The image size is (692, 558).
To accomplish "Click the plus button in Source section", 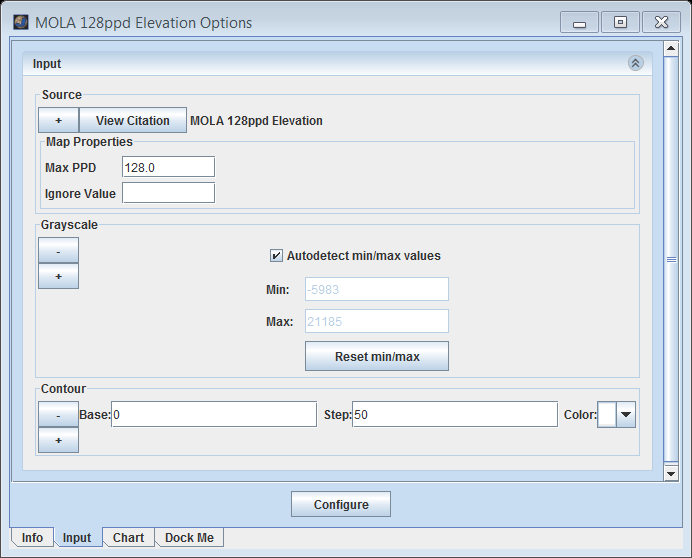I will coord(58,120).
